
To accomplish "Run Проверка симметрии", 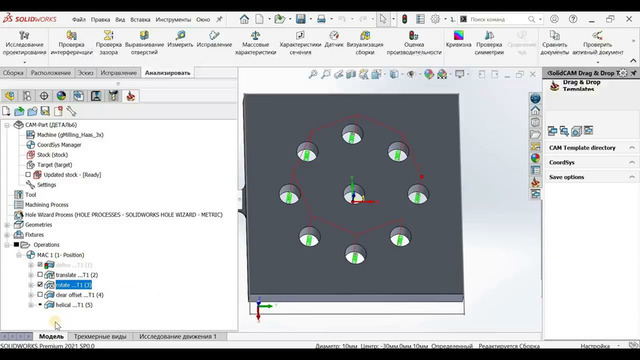I will point(489,42).
